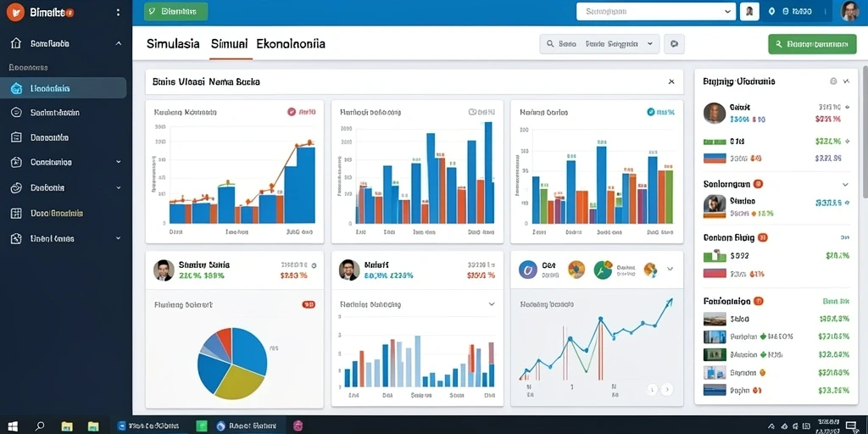Click the purple circular icon above the line chart
The height and width of the screenshot is (434, 868).
click(528, 270)
